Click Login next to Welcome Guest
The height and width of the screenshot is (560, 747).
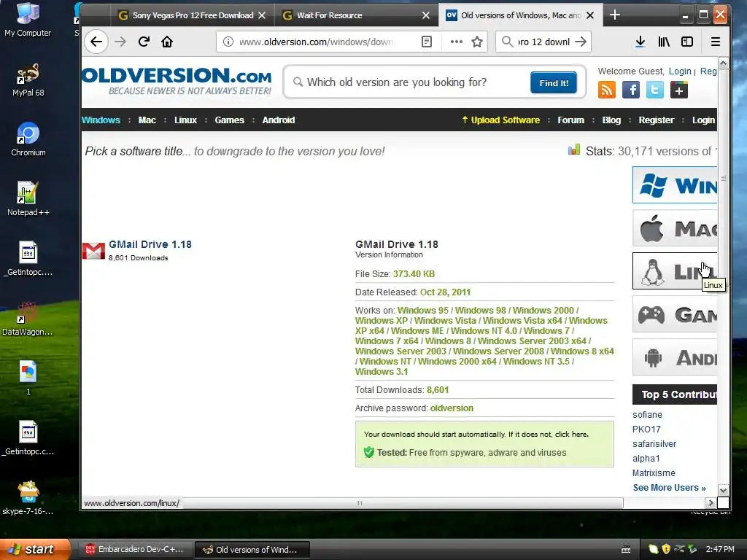click(680, 71)
